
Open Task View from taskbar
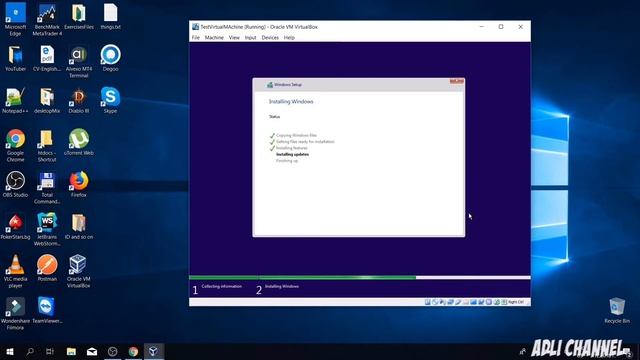tap(50, 351)
